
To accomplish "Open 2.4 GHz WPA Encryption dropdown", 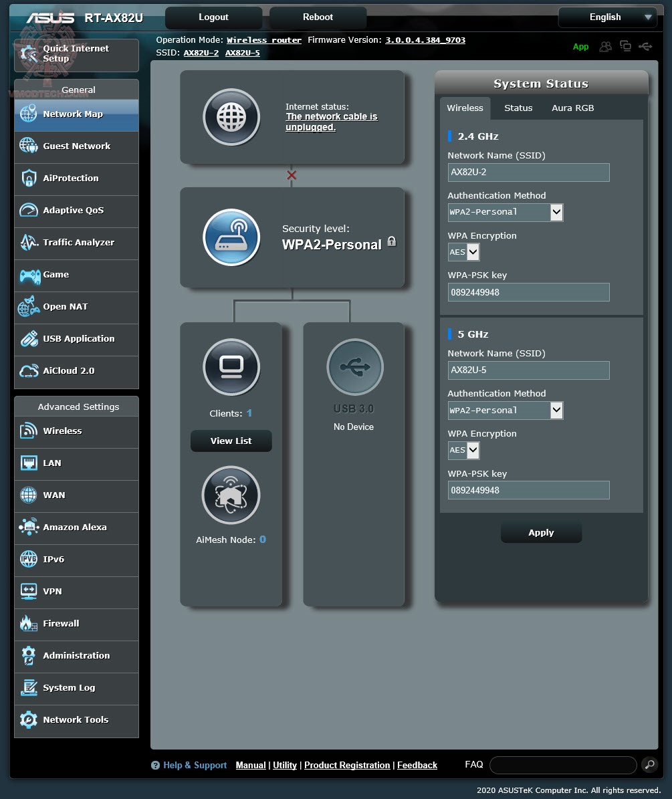I will coord(463,251).
